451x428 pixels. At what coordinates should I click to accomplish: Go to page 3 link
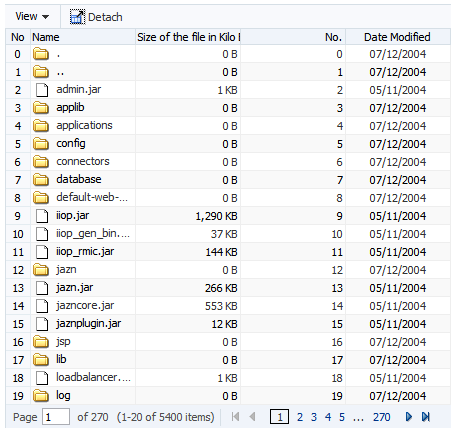click(314, 417)
